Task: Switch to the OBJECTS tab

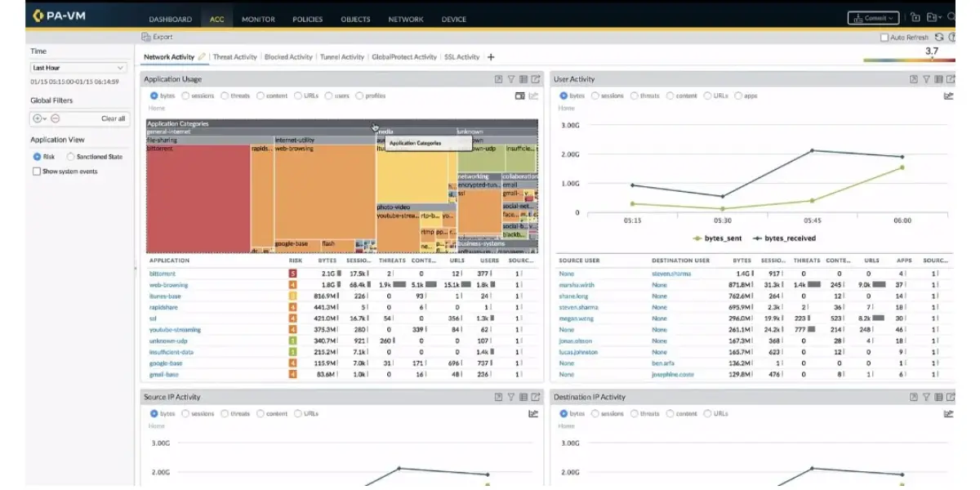Action: pos(355,20)
